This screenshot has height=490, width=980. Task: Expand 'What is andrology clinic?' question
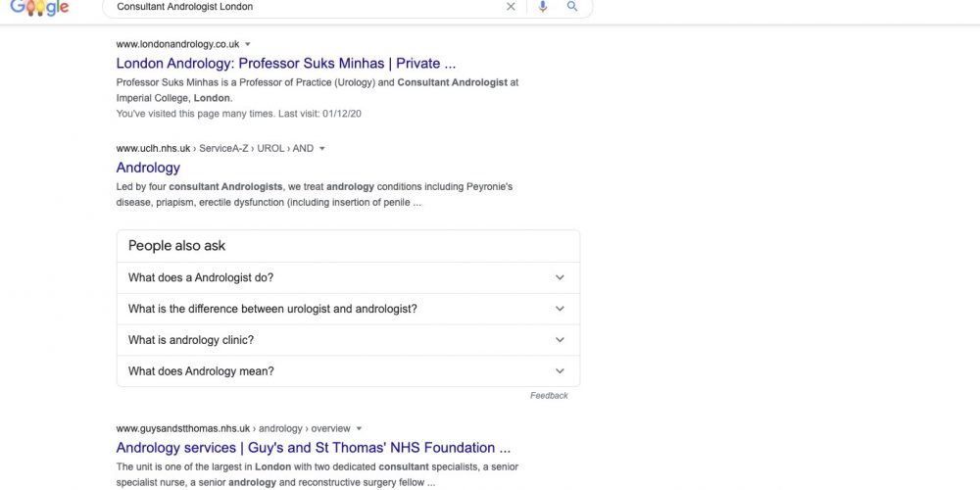tap(348, 340)
